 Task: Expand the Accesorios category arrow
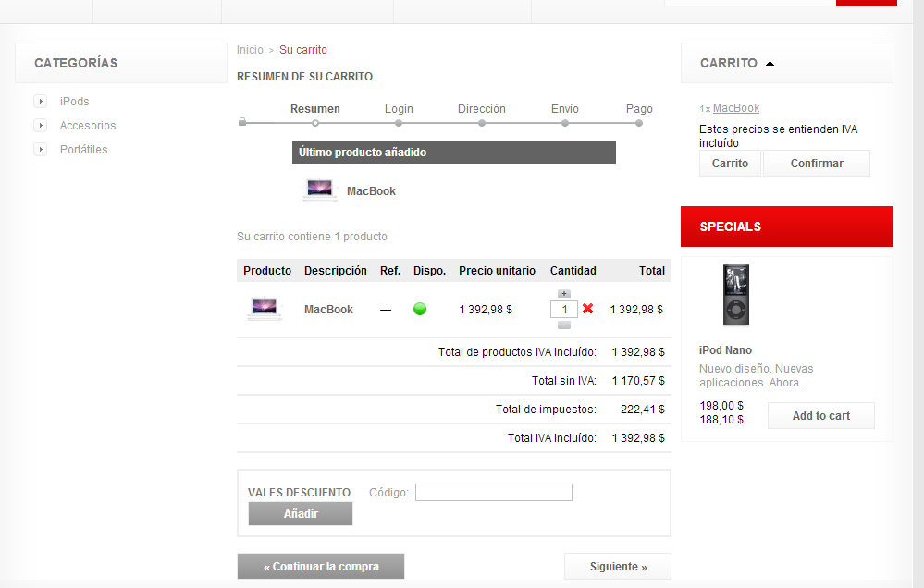[x=40, y=126]
